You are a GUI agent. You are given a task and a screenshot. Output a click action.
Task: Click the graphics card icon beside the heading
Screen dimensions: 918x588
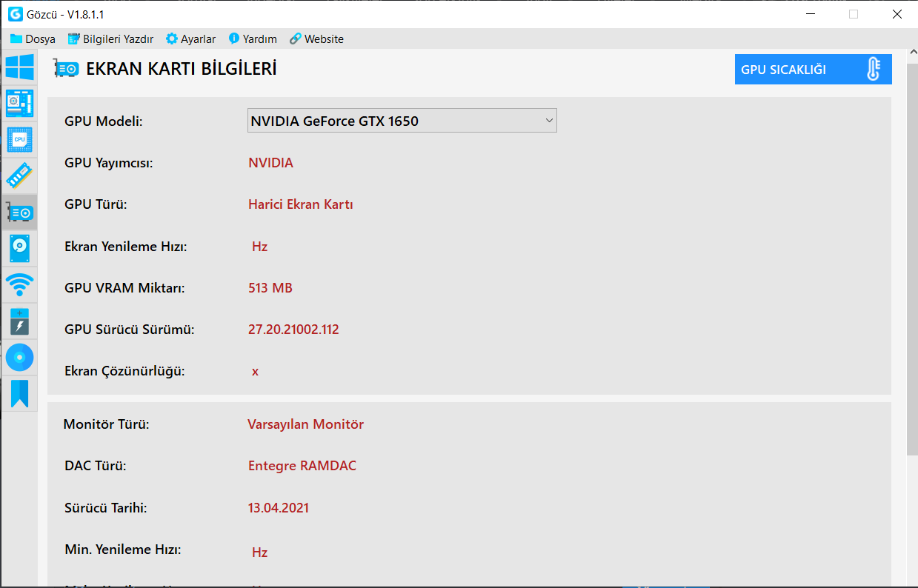[66, 69]
